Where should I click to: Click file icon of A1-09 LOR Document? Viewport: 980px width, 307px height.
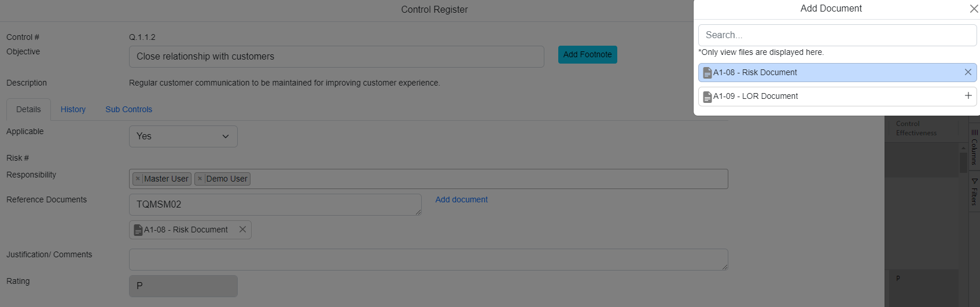pyautogui.click(x=707, y=97)
